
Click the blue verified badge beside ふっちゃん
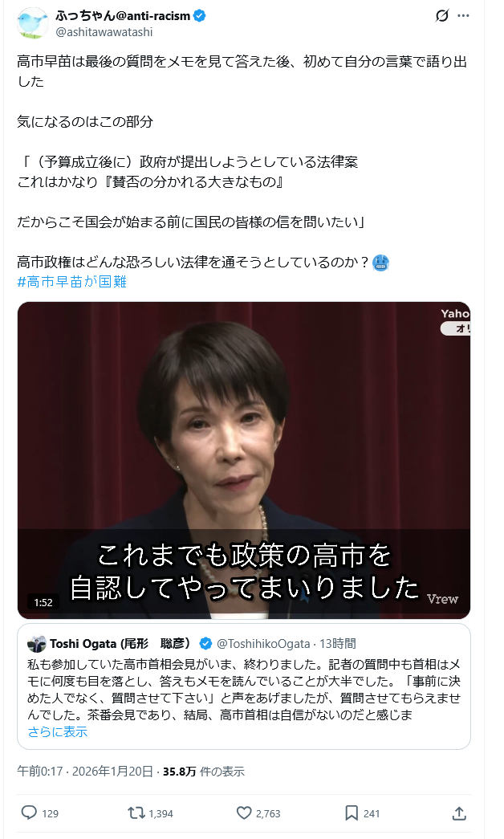tap(200, 16)
